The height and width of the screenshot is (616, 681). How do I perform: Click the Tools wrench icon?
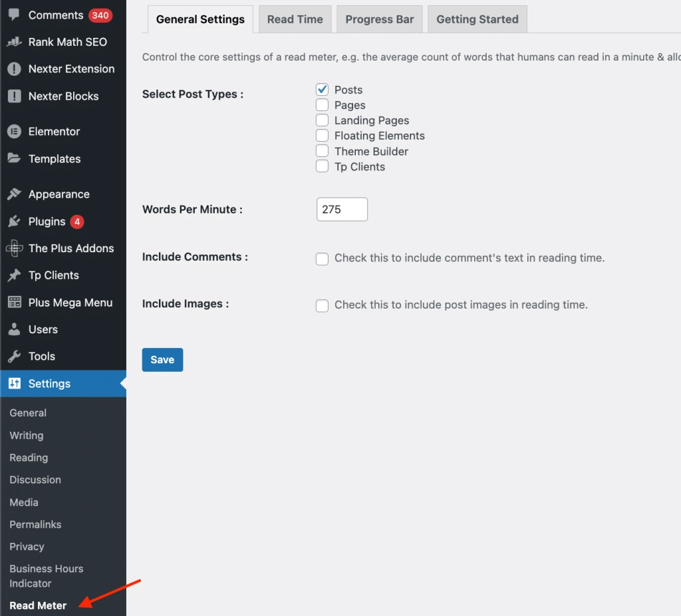14,357
